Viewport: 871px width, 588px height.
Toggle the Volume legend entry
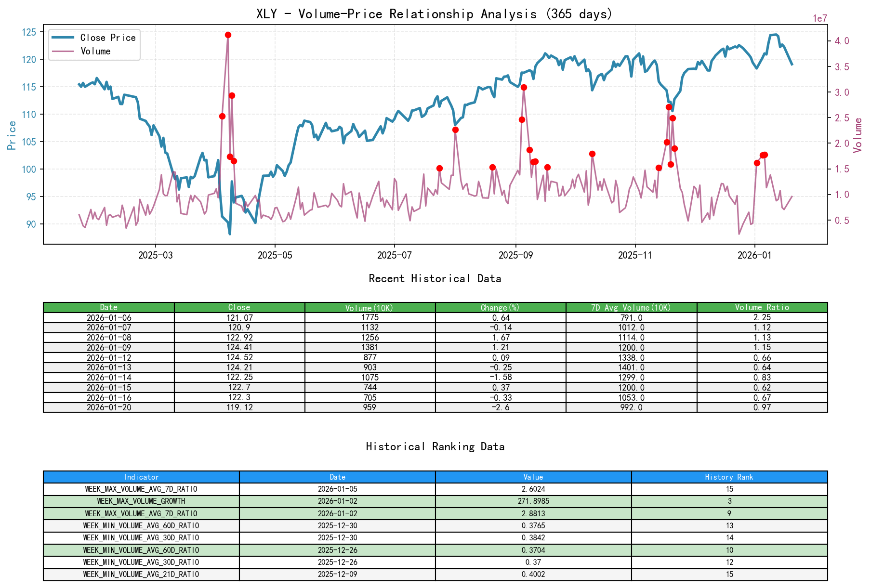tap(99, 51)
